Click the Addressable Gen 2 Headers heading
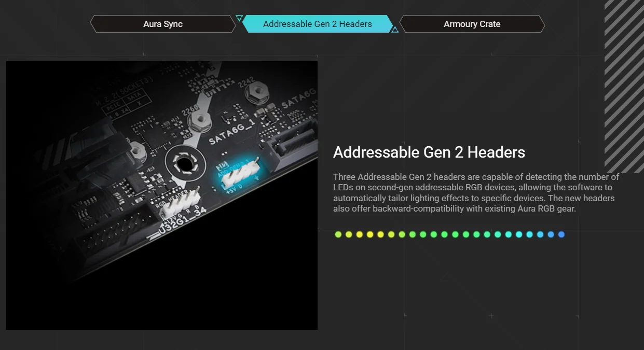Viewport: 644px width, 350px height. [429, 152]
